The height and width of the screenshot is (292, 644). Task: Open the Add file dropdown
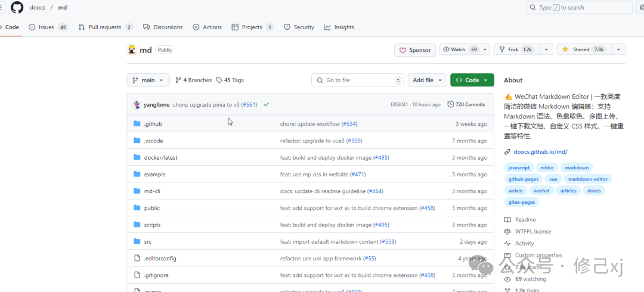(427, 80)
